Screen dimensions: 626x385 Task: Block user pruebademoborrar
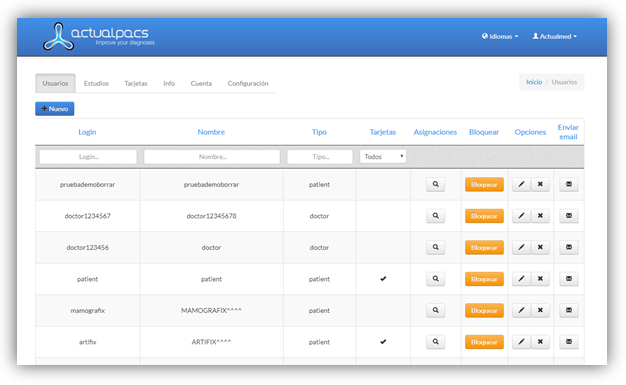[x=484, y=185]
